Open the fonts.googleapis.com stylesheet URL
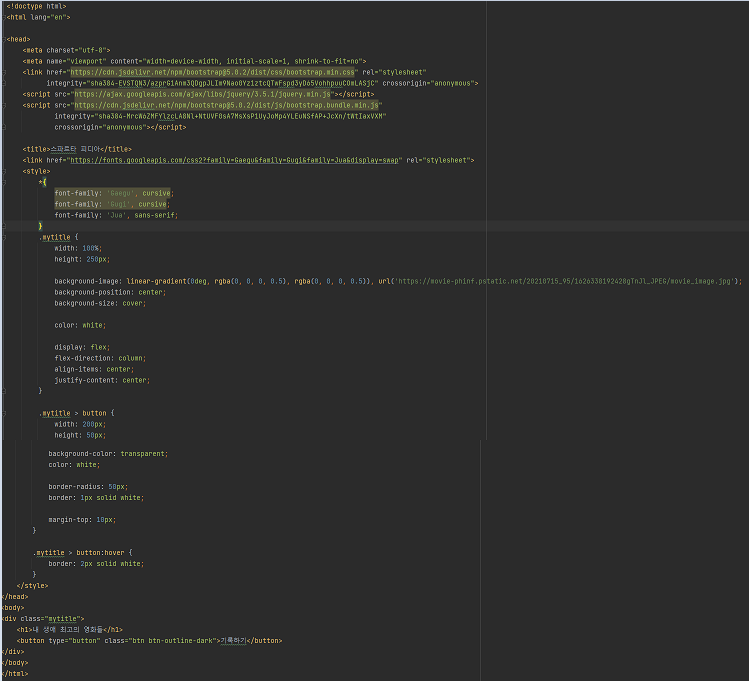The height and width of the screenshot is (681, 749). 234,160
